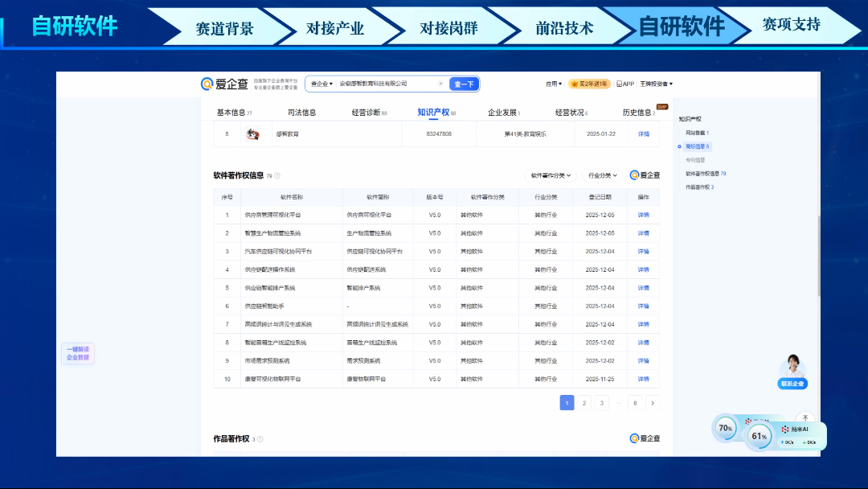The height and width of the screenshot is (489, 868).
Task: Click the 查一下 search button
Action: click(464, 84)
